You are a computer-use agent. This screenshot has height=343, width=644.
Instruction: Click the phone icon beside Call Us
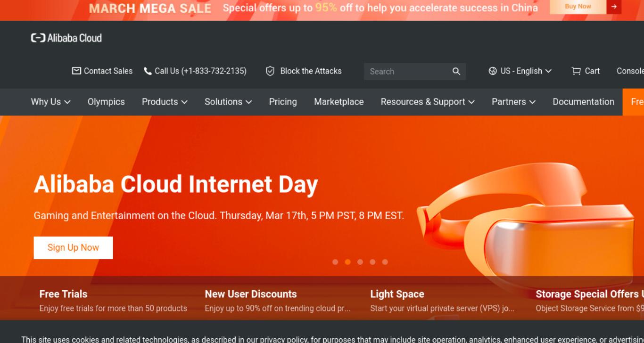[x=148, y=71]
